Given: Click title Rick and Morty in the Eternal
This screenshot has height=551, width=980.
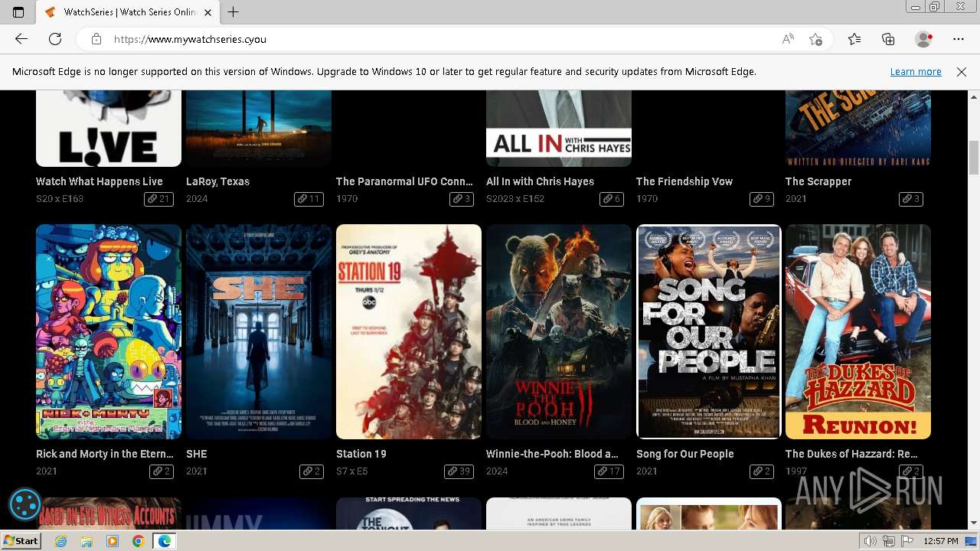Looking at the screenshot, I should pyautogui.click(x=105, y=454).
